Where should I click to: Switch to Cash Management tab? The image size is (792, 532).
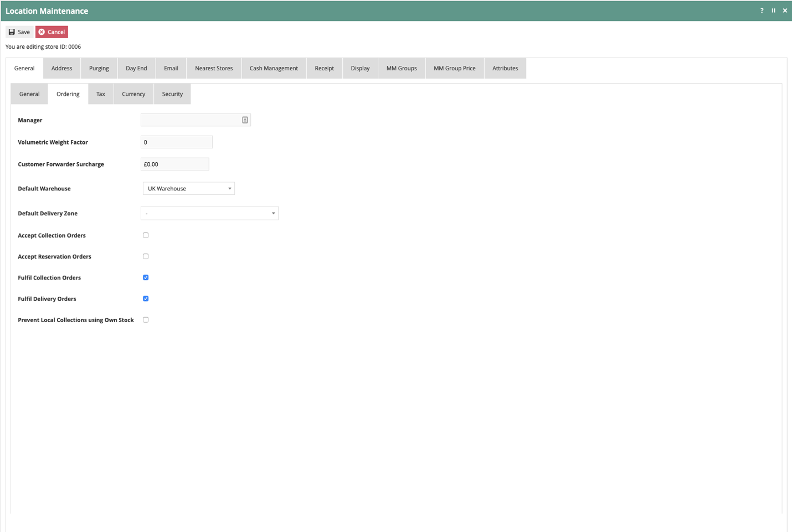coord(274,68)
